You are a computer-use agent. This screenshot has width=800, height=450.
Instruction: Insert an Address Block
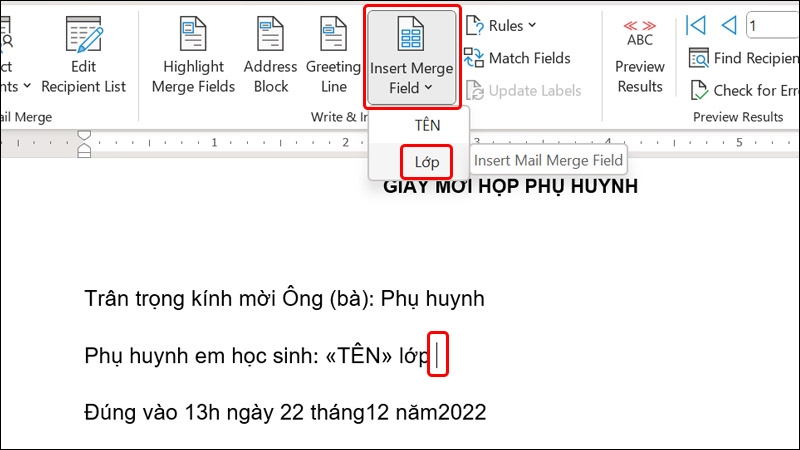coord(270,55)
